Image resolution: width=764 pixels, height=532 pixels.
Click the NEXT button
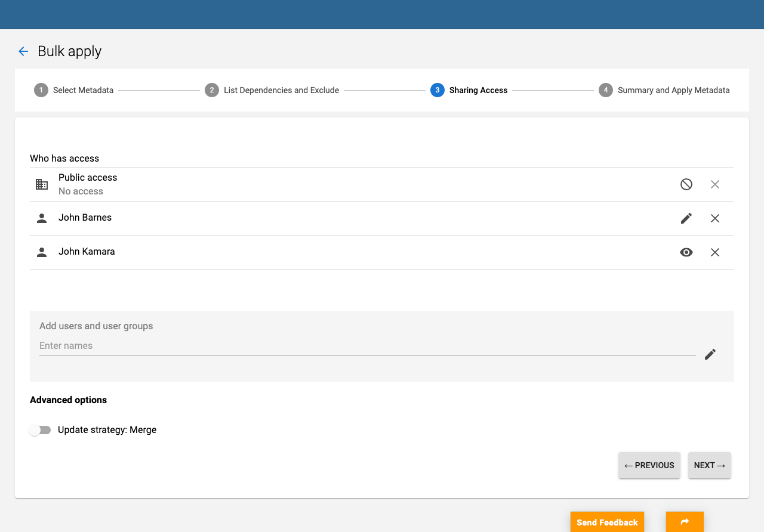pos(709,465)
